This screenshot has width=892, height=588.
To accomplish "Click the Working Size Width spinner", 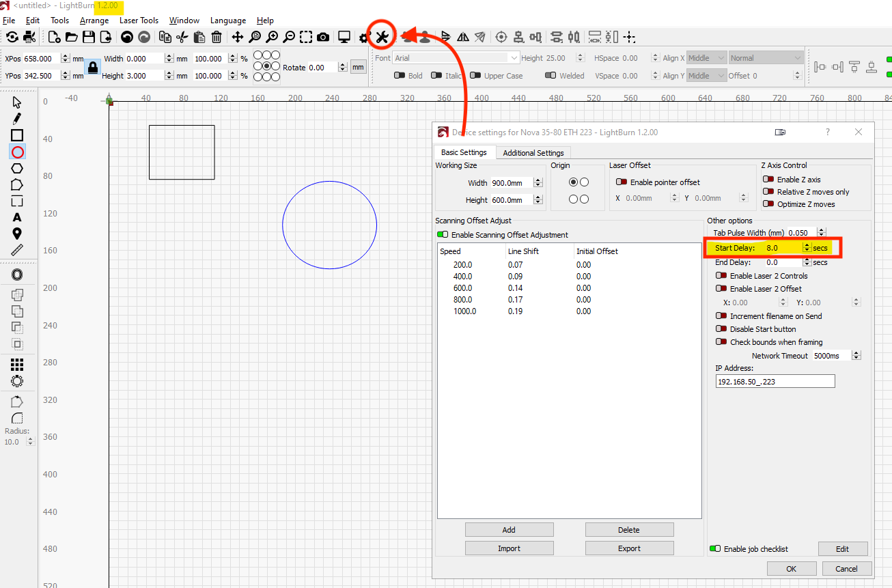I will pos(538,183).
